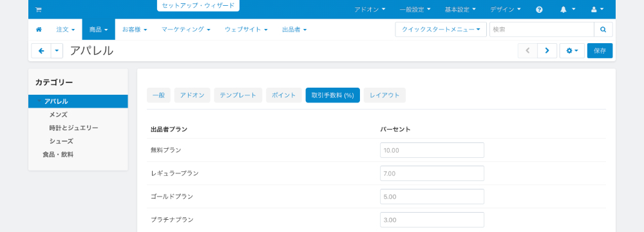Click the パーセント column header
This screenshot has width=644, height=232.
tap(395, 129)
